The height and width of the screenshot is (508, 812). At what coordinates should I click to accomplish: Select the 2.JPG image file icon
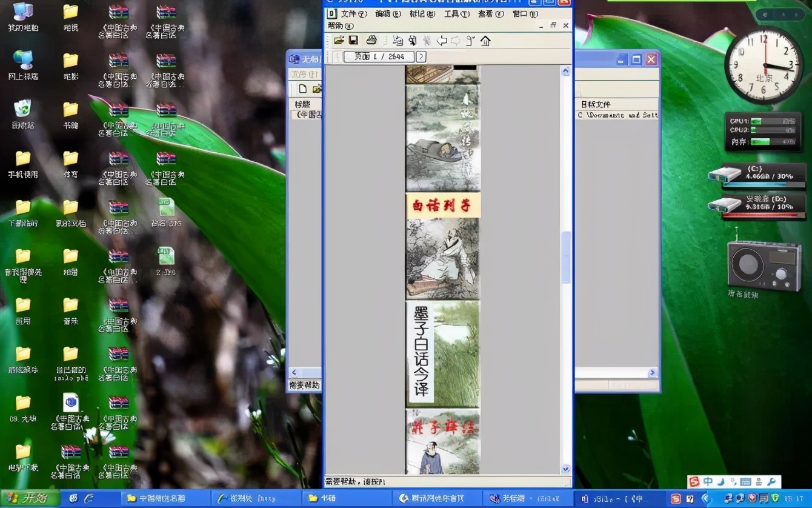[166, 261]
